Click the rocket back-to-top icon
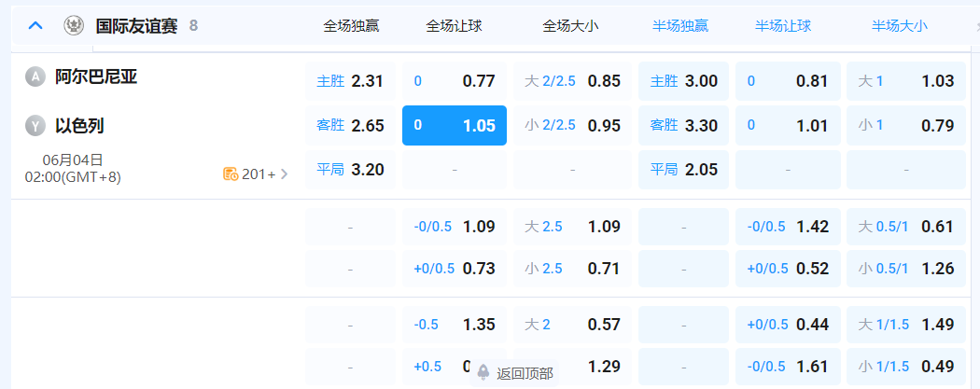 (483, 373)
